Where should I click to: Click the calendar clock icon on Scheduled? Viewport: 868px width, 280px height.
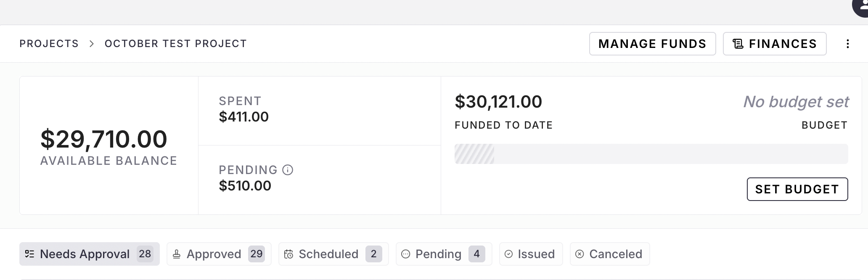pyautogui.click(x=288, y=254)
